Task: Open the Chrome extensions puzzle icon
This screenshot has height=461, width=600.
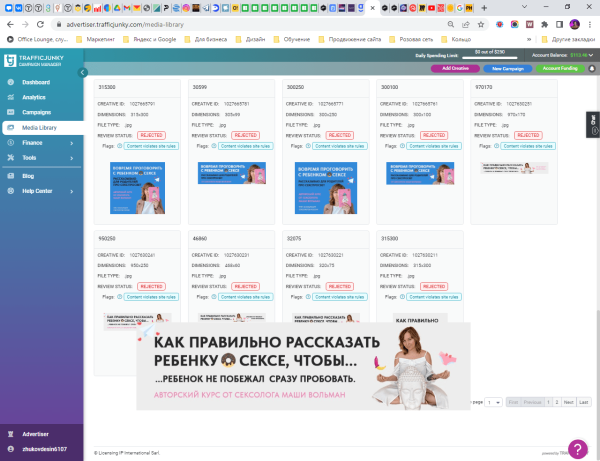Action: click(544, 24)
